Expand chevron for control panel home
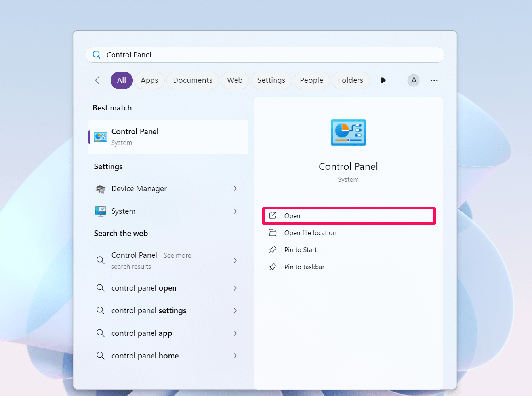This screenshot has height=396, width=532. point(235,356)
